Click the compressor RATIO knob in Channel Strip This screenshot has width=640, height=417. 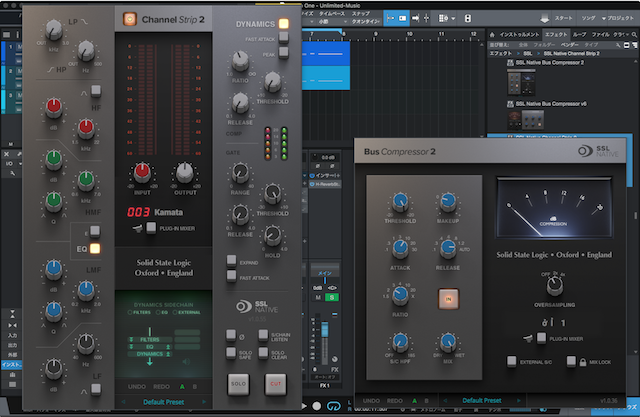coord(240,61)
